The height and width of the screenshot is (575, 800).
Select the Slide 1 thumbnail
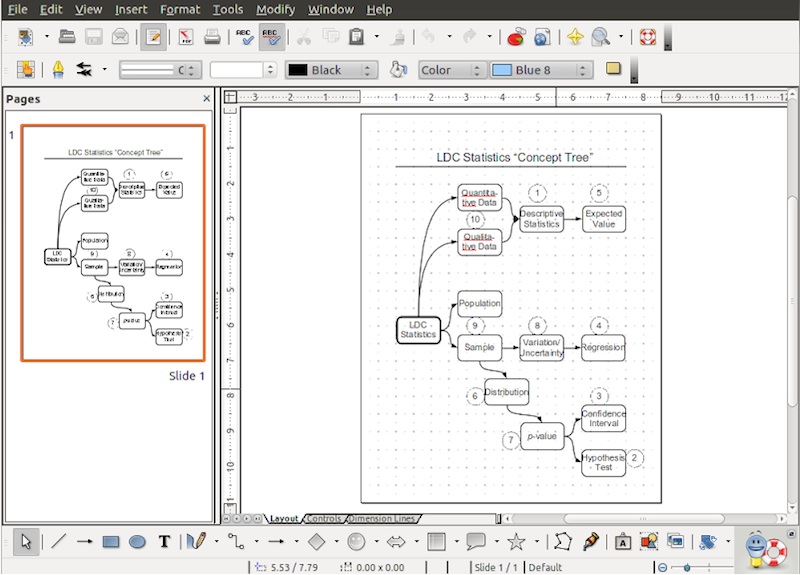coord(113,243)
